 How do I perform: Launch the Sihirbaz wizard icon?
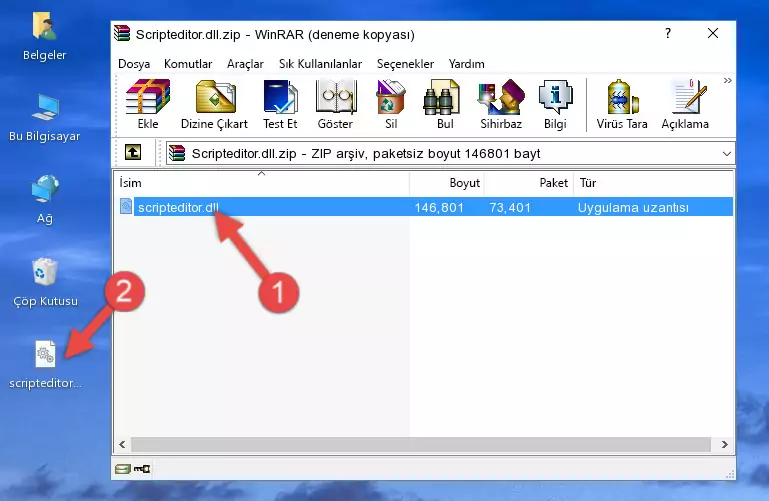[501, 104]
